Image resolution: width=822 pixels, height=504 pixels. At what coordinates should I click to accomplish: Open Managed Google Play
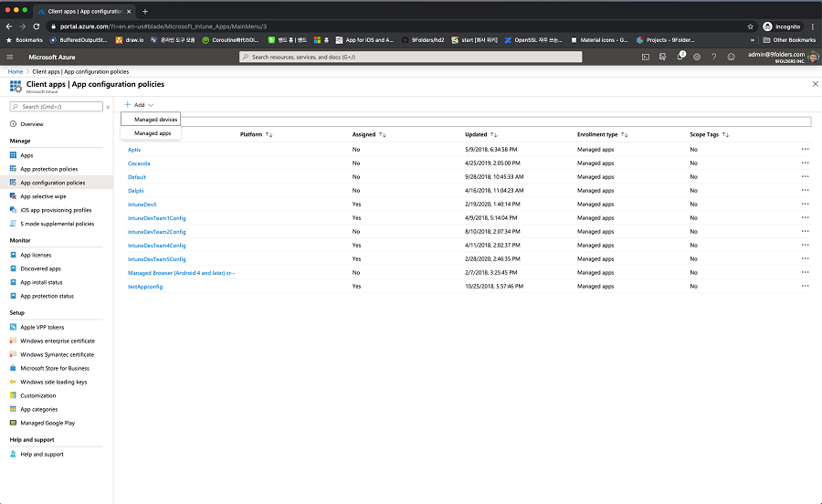[x=47, y=423]
